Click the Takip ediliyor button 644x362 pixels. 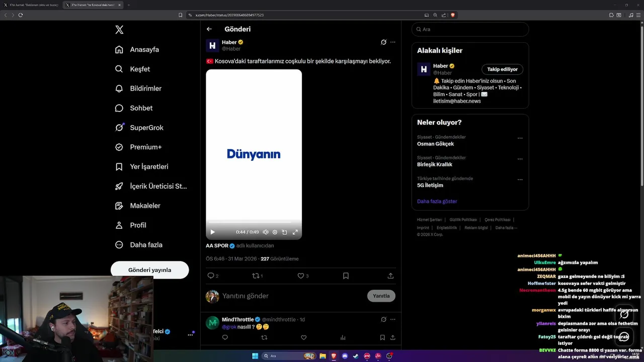pyautogui.click(x=502, y=69)
